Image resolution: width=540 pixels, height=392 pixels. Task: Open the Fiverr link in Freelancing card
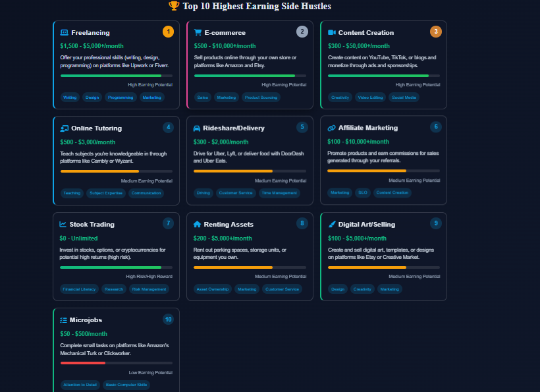pyautogui.click(x=160, y=66)
